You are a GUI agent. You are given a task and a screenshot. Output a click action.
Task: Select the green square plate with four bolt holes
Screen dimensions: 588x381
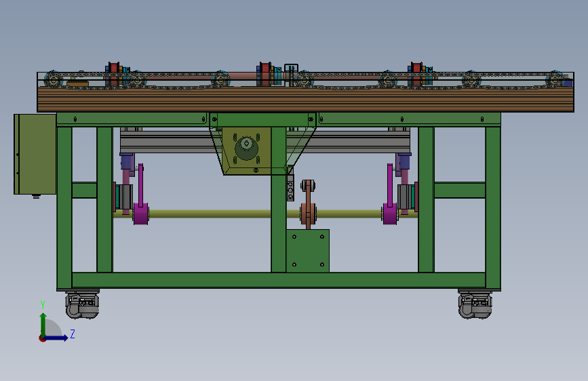pyautogui.click(x=308, y=251)
